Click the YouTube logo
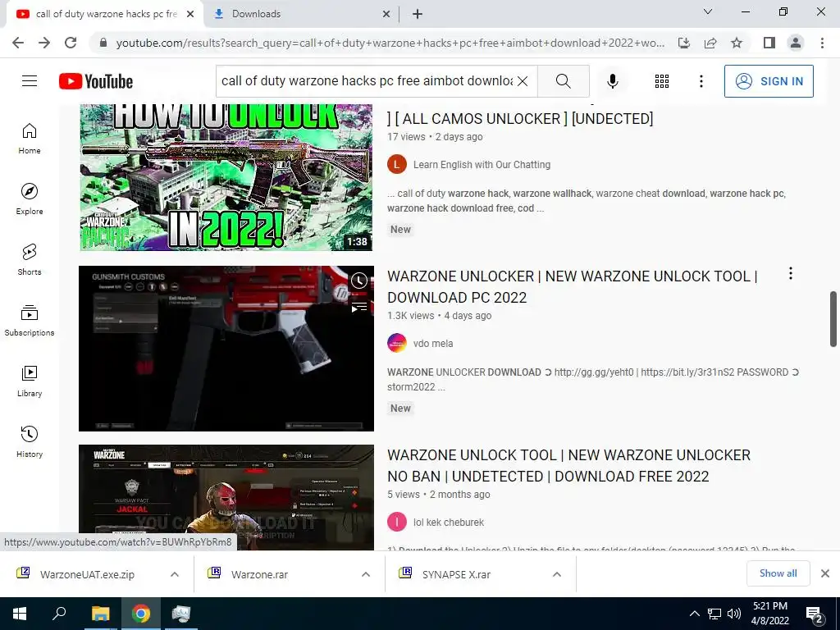 [x=96, y=81]
